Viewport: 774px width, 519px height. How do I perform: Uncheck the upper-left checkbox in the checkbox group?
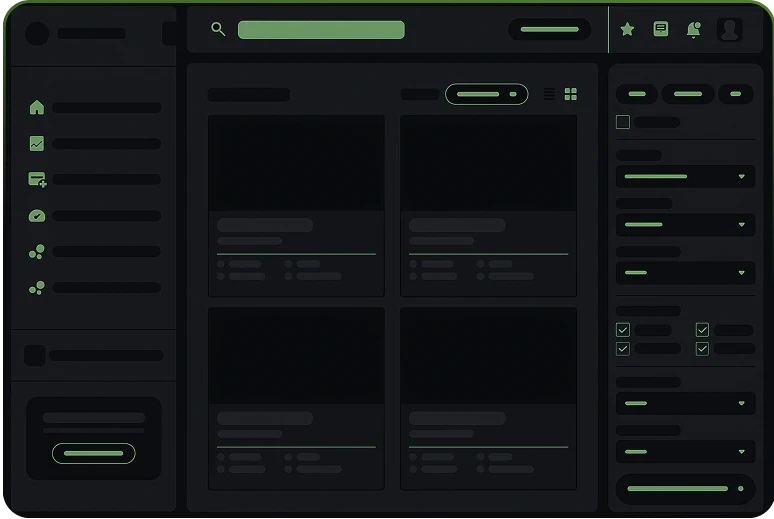coord(623,330)
